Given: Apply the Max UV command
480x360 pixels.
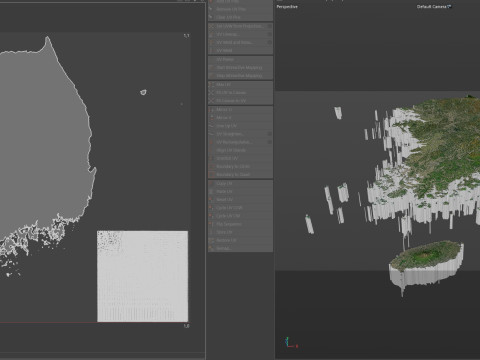Looking at the screenshot, I should (240, 85).
